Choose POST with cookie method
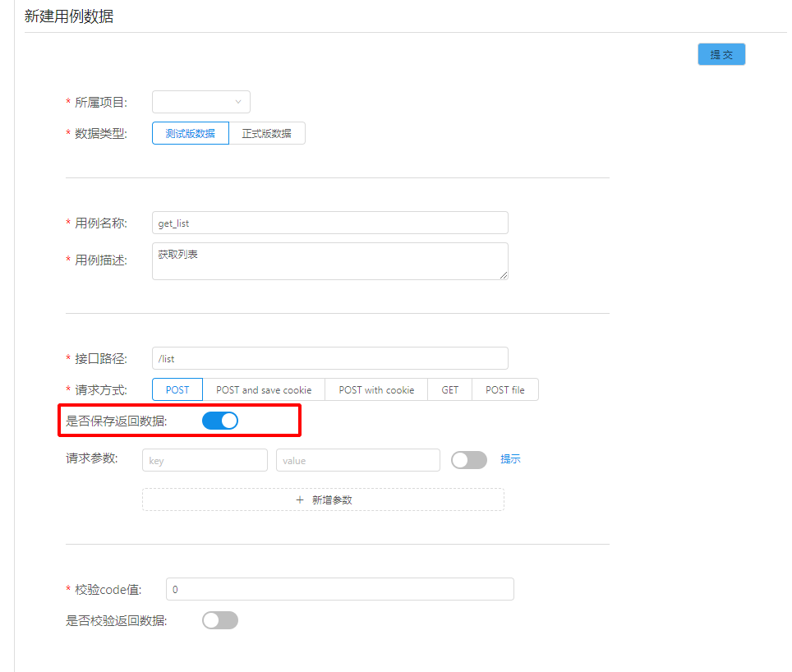This screenshot has width=792, height=672. (x=376, y=389)
